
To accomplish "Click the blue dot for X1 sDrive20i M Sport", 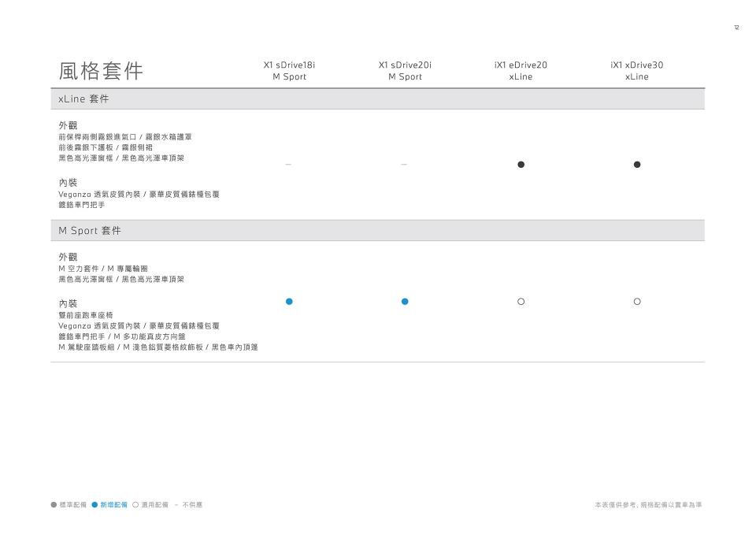I will pos(405,302).
